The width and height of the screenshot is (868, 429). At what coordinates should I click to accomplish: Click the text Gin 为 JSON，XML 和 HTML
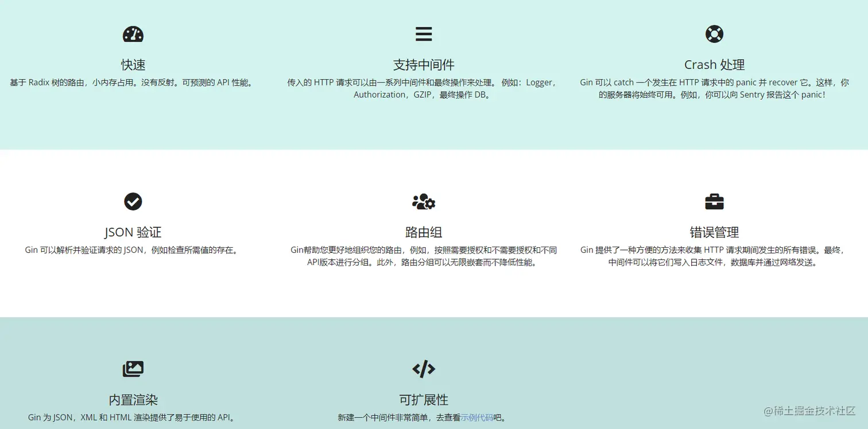coord(133,418)
